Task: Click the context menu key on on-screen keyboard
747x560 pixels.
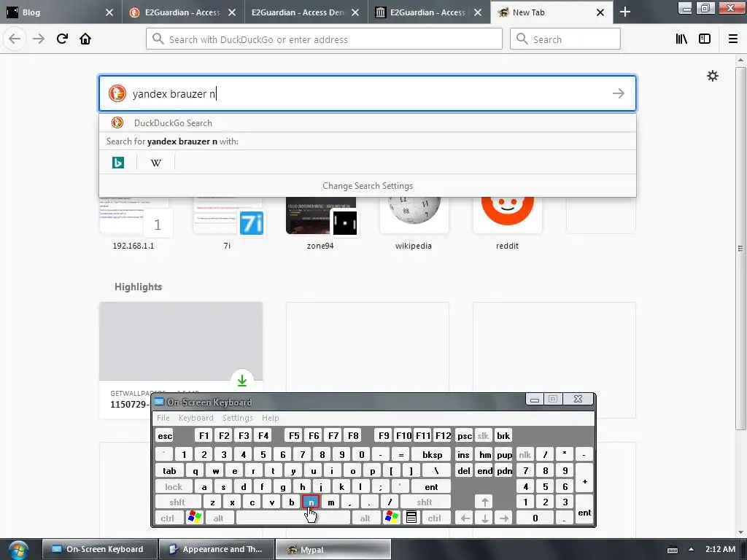Action: pyautogui.click(x=411, y=518)
